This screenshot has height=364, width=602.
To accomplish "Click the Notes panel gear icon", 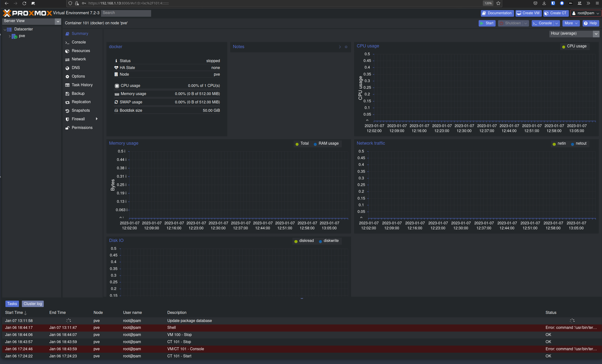I will [x=346, y=47].
